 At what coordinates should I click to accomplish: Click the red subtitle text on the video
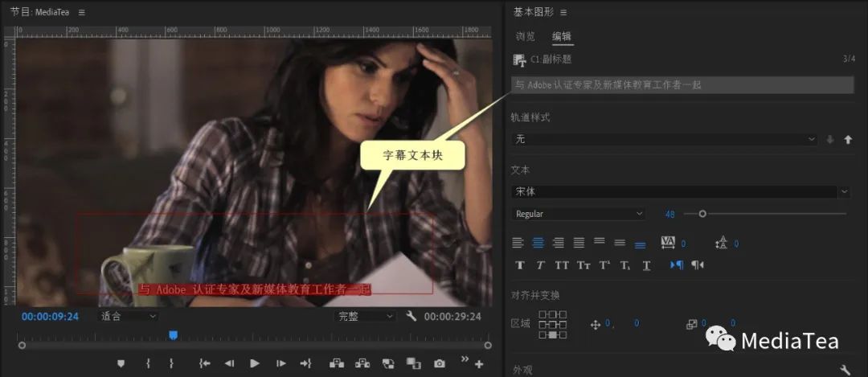(255, 289)
